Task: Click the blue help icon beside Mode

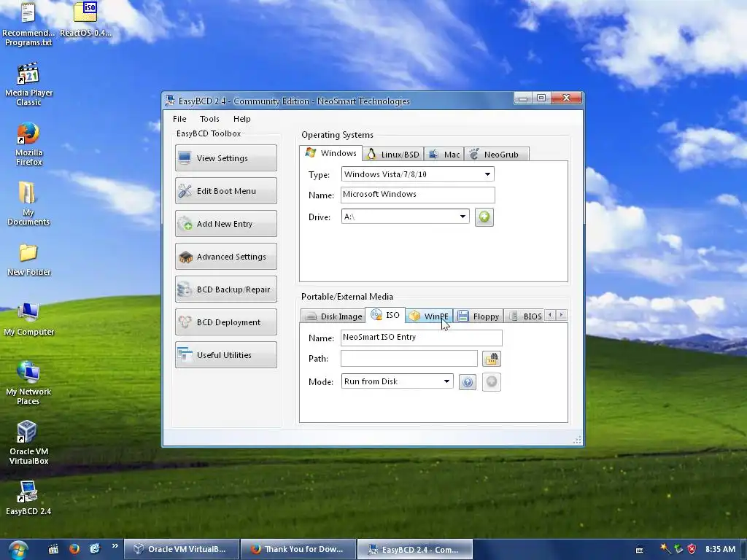Action: (468, 382)
